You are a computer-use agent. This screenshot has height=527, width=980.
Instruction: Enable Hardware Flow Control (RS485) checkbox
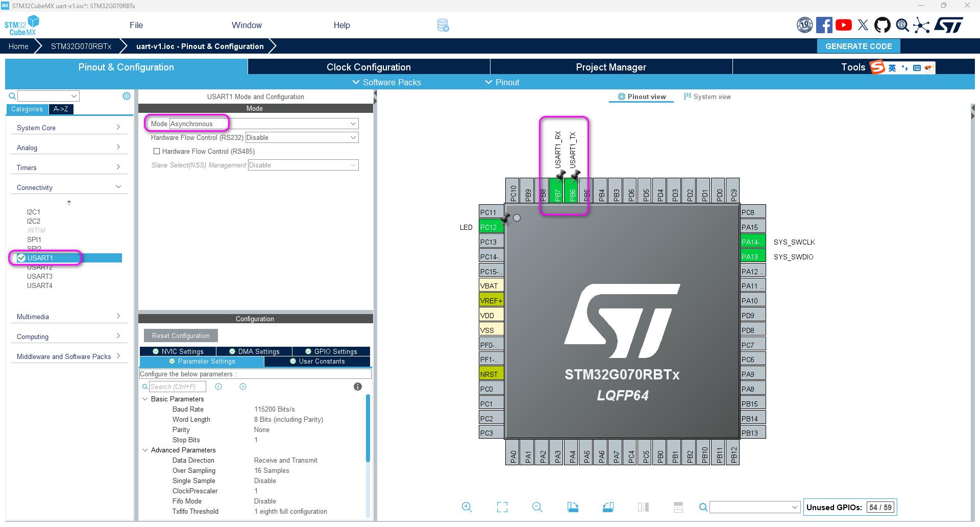click(157, 151)
